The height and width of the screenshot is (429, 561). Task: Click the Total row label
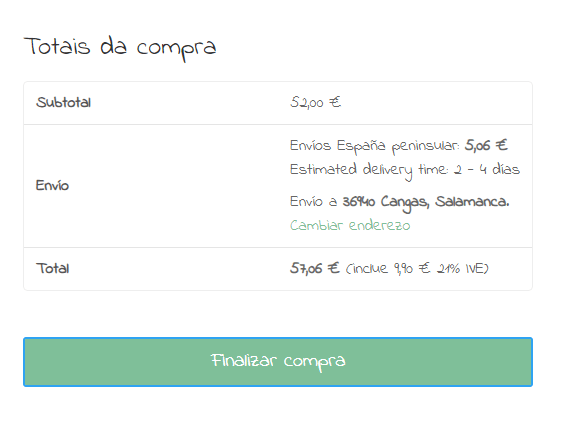[x=53, y=269]
